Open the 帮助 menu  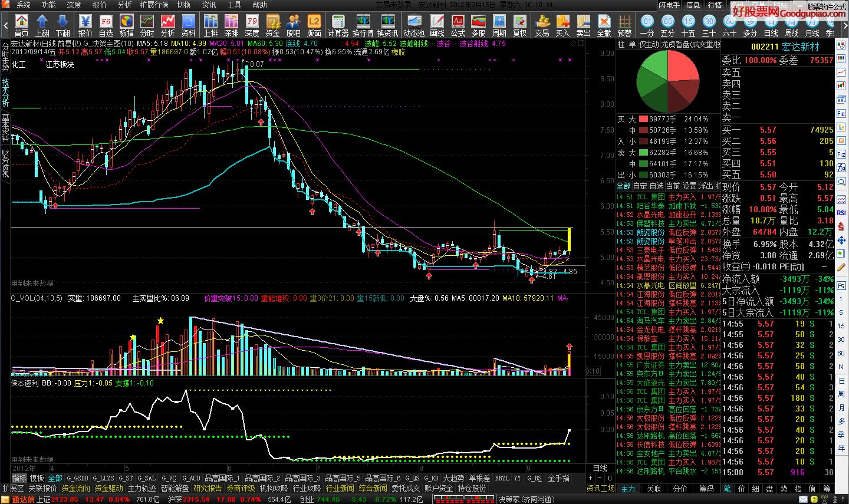259,5
